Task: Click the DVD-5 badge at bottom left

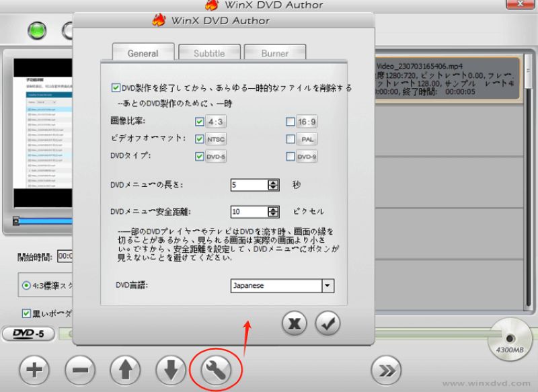Action: [28, 334]
